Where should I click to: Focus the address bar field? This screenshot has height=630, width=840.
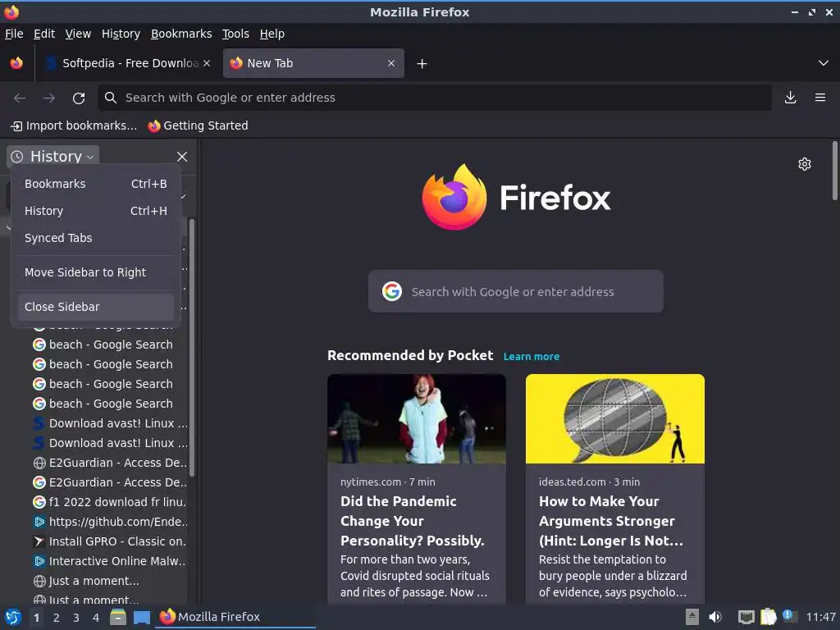coord(434,98)
